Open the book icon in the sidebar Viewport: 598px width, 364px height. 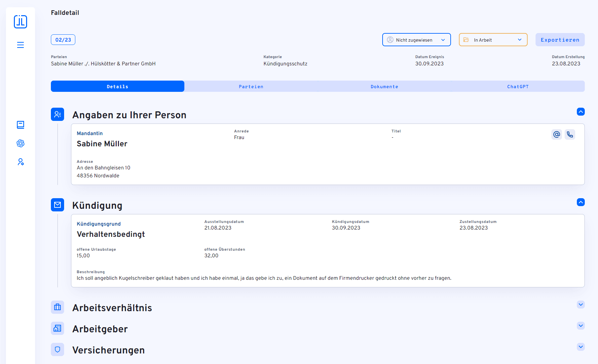[x=20, y=125]
